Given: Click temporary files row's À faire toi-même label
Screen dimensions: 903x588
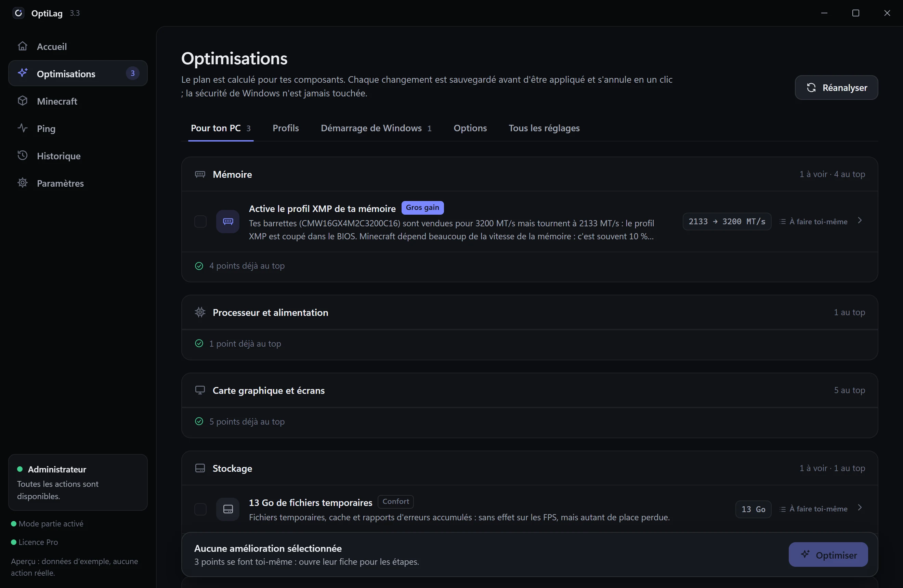Looking at the screenshot, I should (x=819, y=509).
